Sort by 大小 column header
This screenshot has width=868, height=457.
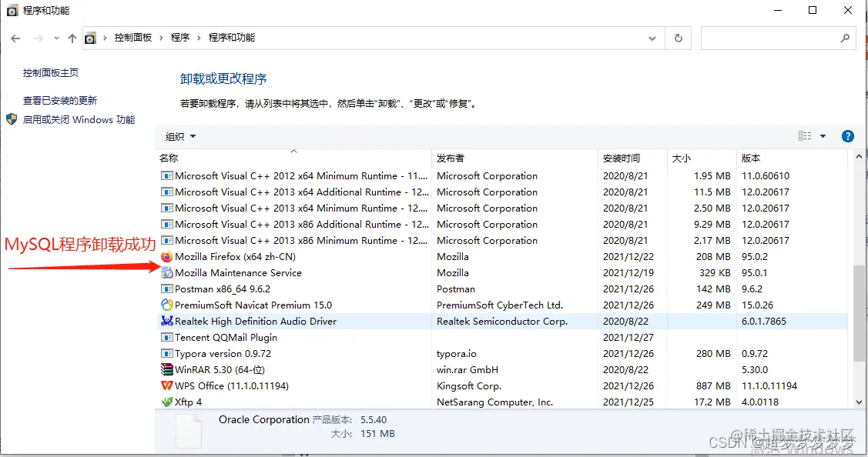pos(702,158)
